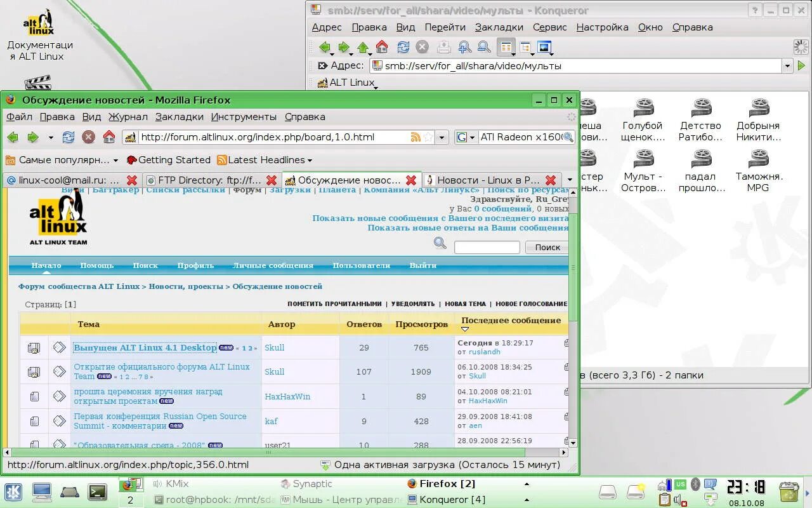Click the forum Поиск button
Viewport: 812px width, 508px height.
(547, 248)
